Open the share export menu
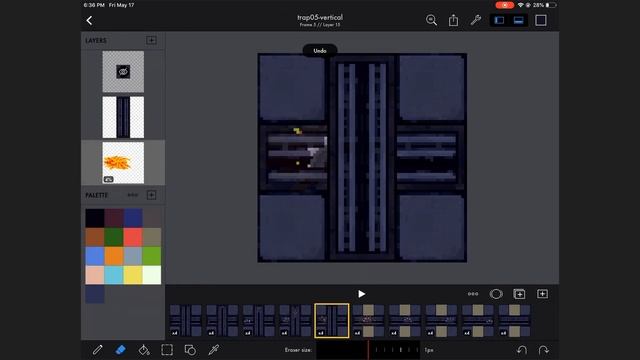 pyautogui.click(x=453, y=20)
